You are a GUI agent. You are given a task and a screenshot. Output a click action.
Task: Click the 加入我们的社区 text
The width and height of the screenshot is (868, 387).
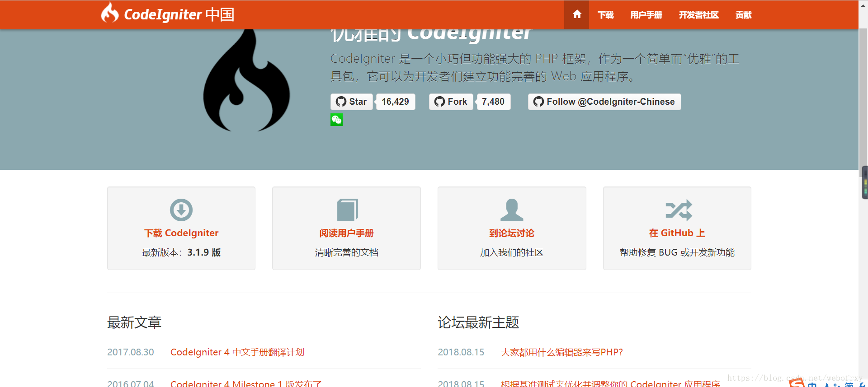click(x=512, y=252)
